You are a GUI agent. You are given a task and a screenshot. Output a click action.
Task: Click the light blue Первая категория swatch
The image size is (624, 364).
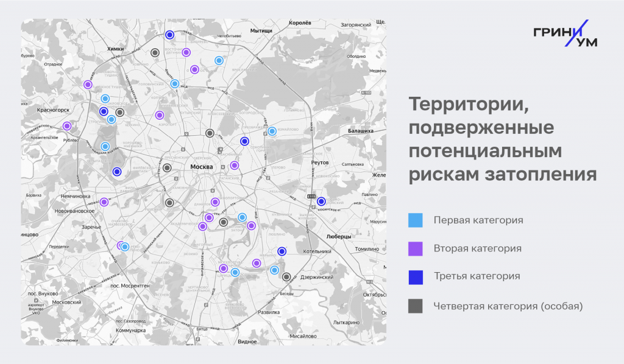tap(415, 220)
